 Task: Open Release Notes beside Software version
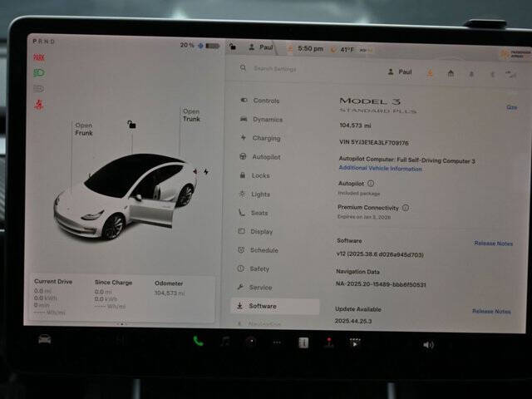493,244
